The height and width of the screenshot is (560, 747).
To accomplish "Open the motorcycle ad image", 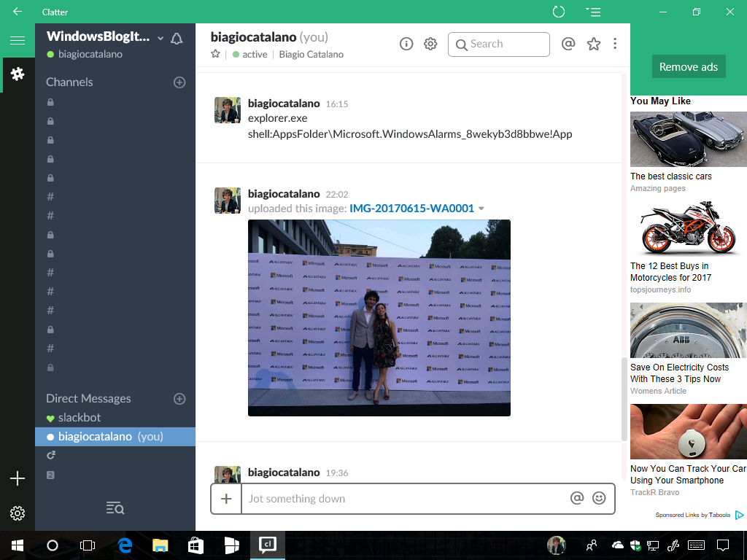I will click(689, 228).
